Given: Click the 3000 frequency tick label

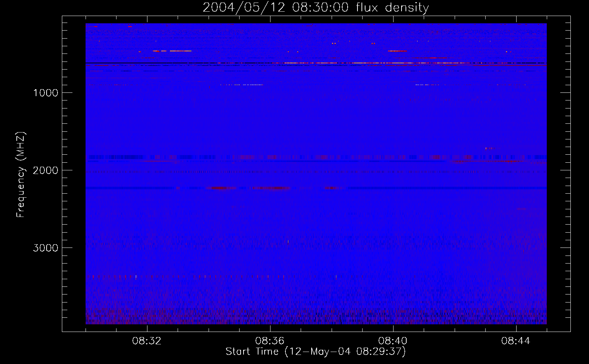Looking at the screenshot, I should 46,248.
